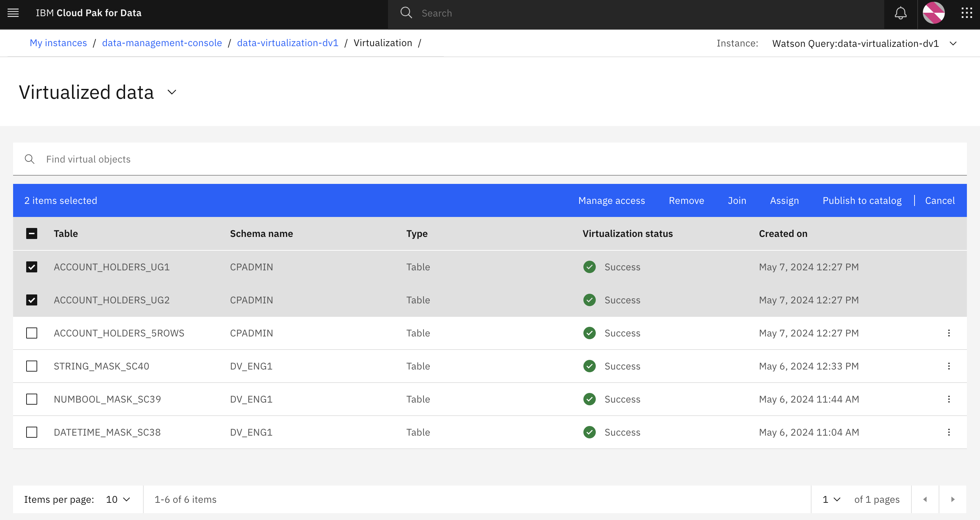Viewport: 980px width, 520px height.
Task: Click the STRING_MASK_SC40 table name
Action: point(101,366)
